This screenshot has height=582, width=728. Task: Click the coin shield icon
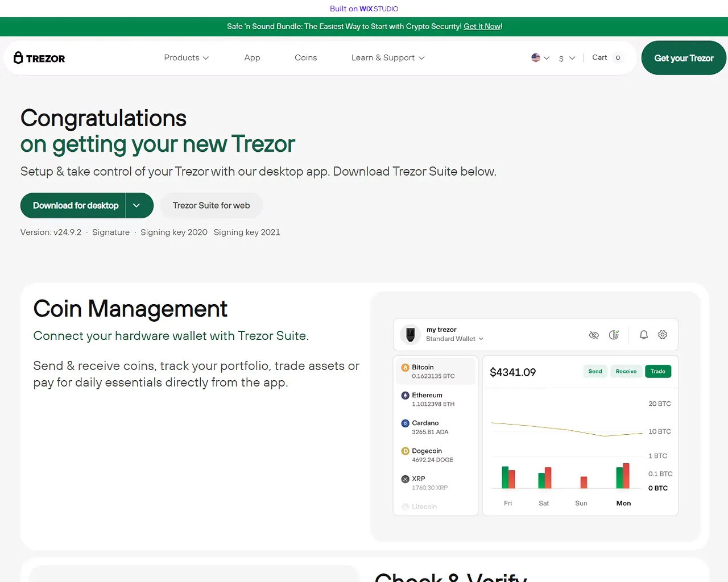click(614, 335)
